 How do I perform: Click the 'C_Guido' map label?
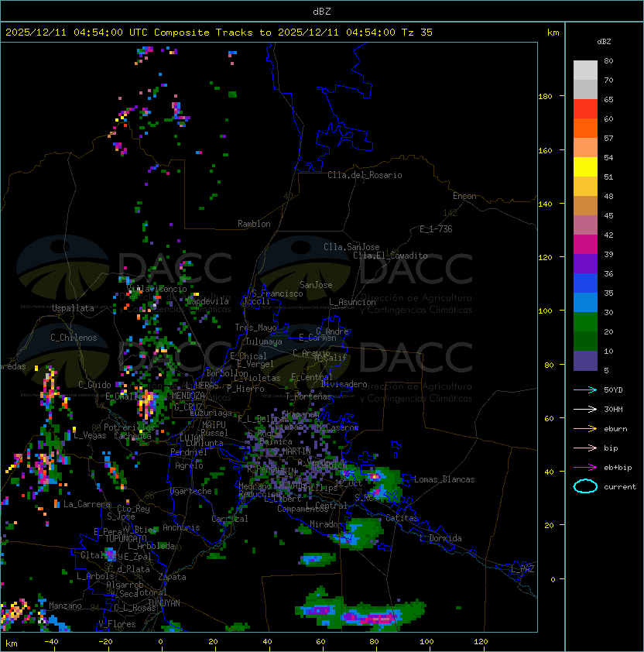94,385
